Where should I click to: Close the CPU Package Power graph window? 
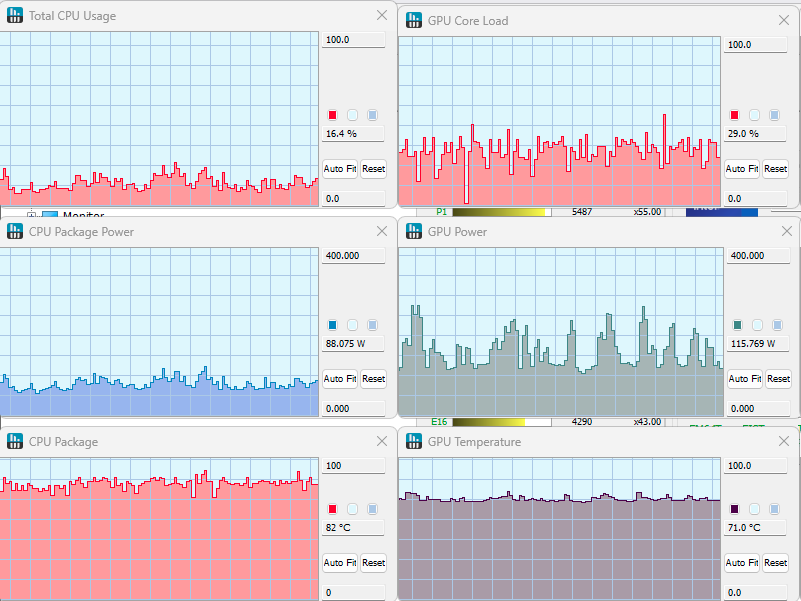[382, 231]
